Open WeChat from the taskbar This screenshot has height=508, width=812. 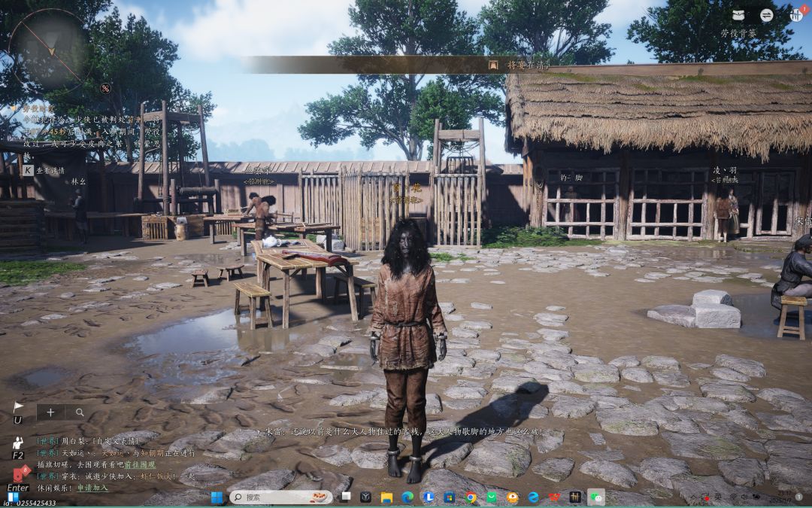tap(598, 497)
